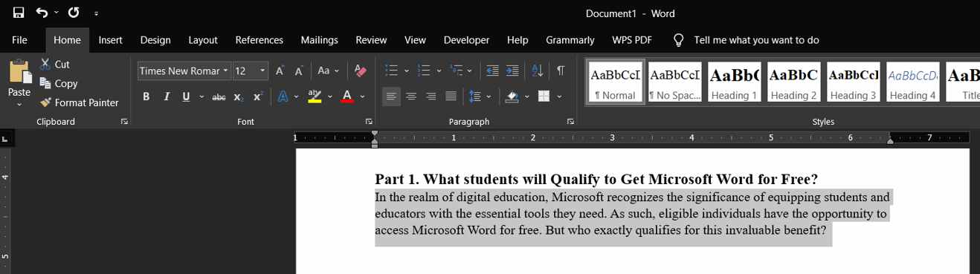Go to the Mailings tab
This screenshot has width=980, height=274.
tap(320, 40)
